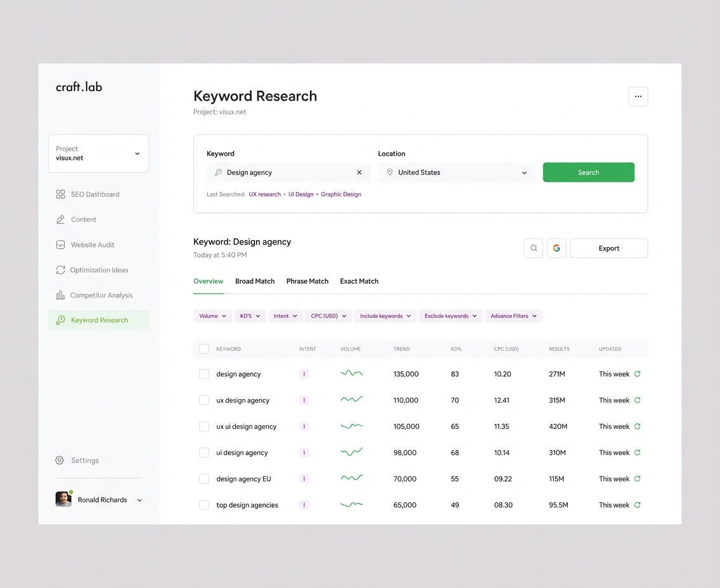Click the 'UX research' last searched link
The image size is (720, 588).
[x=264, y=195]
